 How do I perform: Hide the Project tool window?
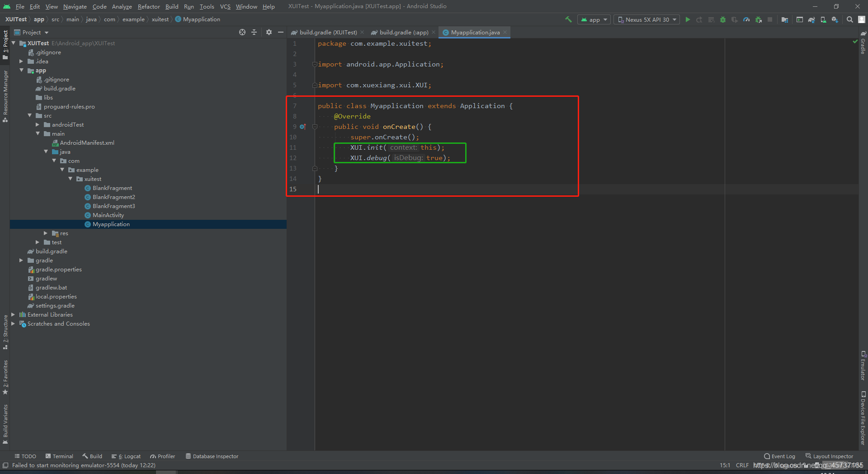tap(281, 32)
